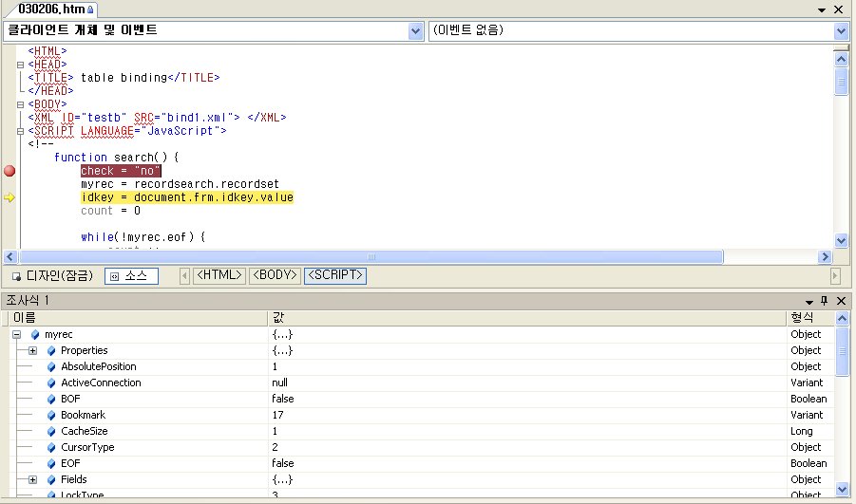
Task: Select the Bookmark row name
Action: click(x=83, y=415)
